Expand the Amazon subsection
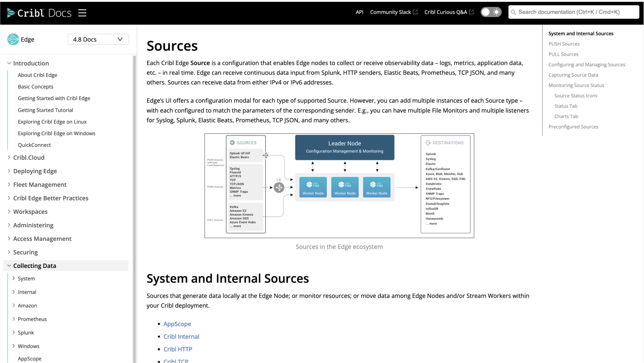Screen dimensions: 644x363 click(x=14, y=305)
